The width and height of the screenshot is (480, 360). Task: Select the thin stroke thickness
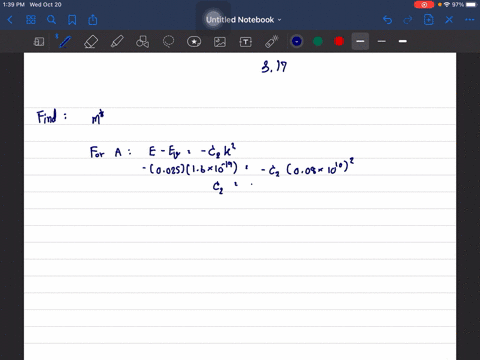coord(382,41)
